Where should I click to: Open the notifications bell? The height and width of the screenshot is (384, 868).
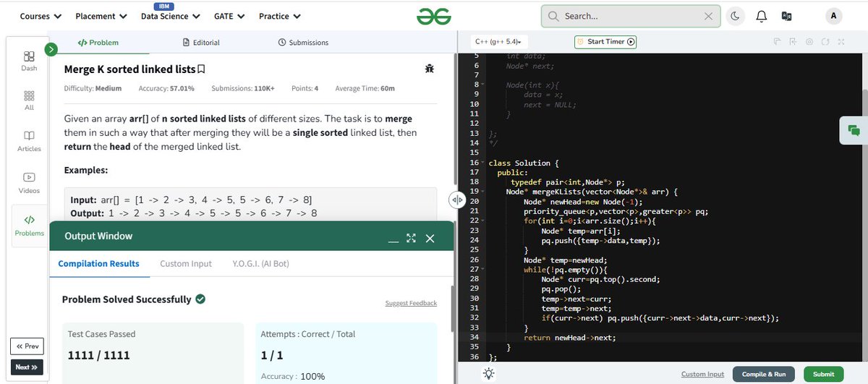pos(761,16)
